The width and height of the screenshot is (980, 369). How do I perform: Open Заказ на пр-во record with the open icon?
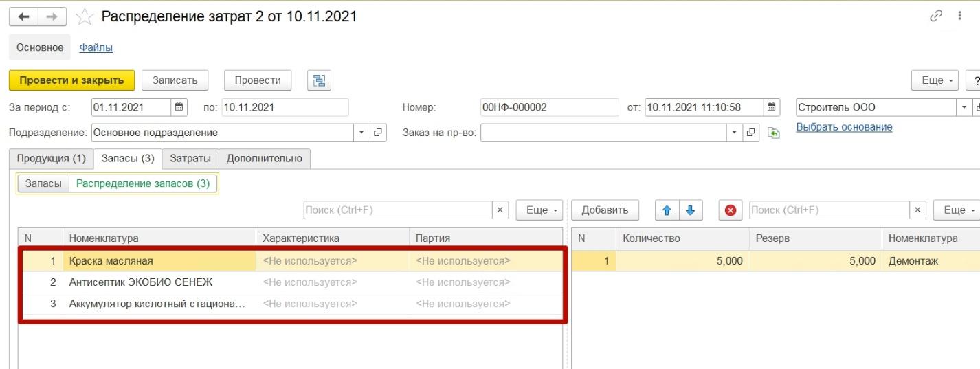point(750,133)
